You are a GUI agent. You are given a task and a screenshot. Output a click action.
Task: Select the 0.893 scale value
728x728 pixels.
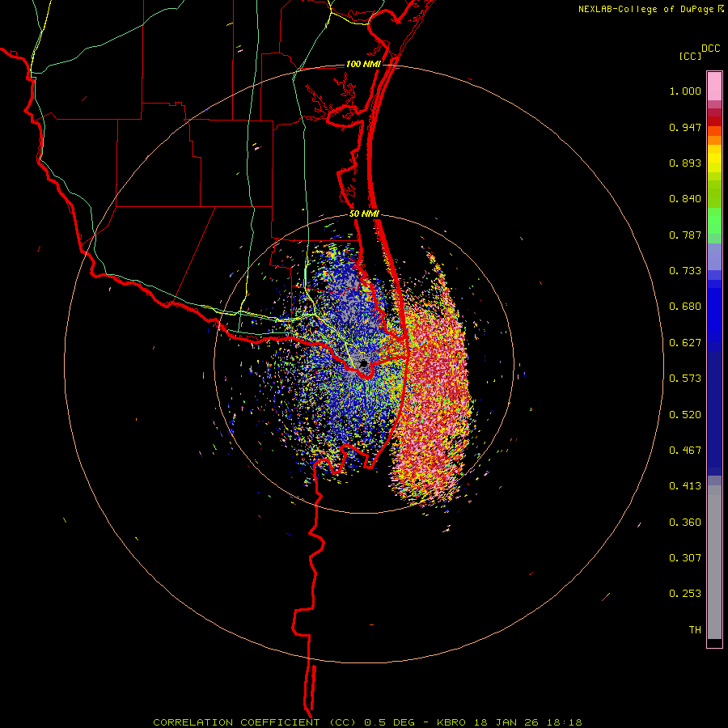coord(685,163)
